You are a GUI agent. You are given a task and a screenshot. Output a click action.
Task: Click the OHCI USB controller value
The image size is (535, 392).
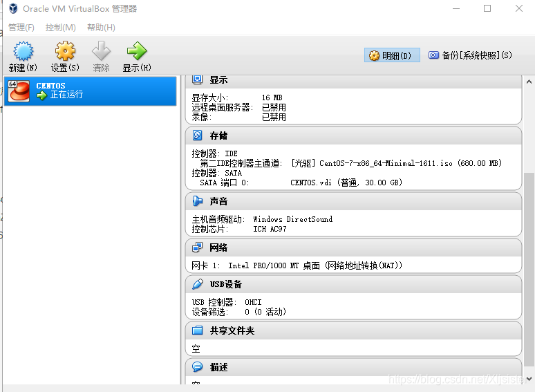[253, 302]
